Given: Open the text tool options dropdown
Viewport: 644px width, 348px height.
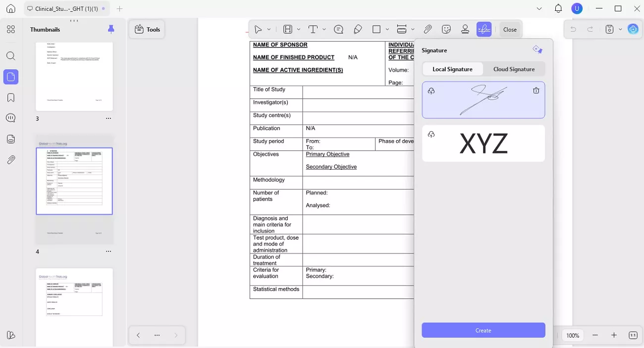Looking at the screenshot, I should [x=324, y=29].
